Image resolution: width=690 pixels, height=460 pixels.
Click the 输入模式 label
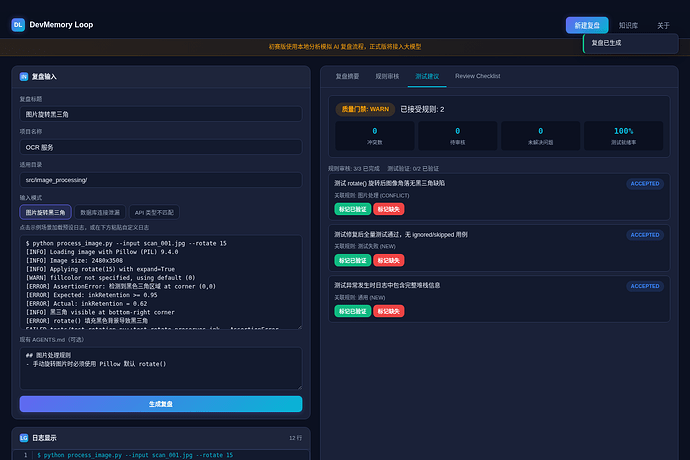[x=31, y=198]
